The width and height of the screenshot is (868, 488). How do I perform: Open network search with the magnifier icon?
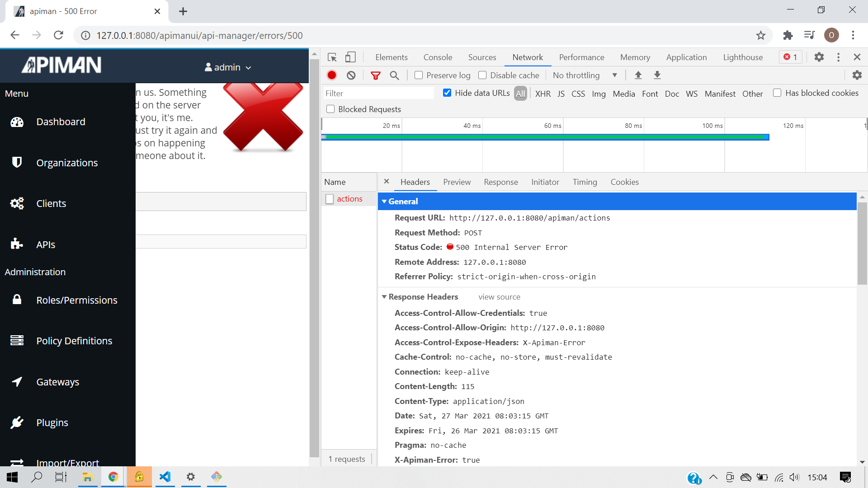click(x=394, y=75)
